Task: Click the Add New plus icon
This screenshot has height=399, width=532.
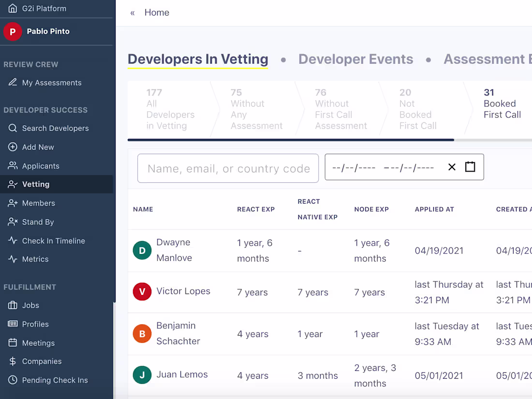Action: [x=13, y=147]
